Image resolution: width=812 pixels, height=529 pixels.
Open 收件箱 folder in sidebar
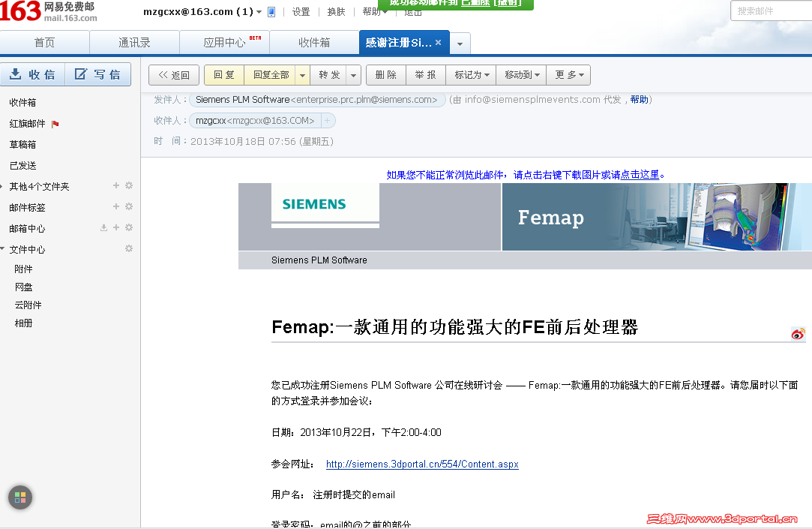point(22,103)
